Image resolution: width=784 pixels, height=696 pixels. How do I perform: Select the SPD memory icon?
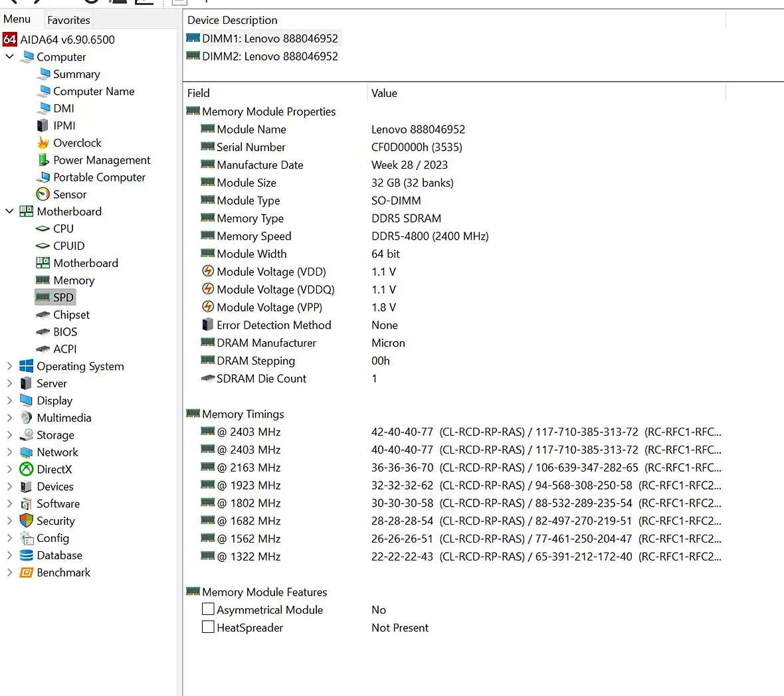click(x=43, y=298)
